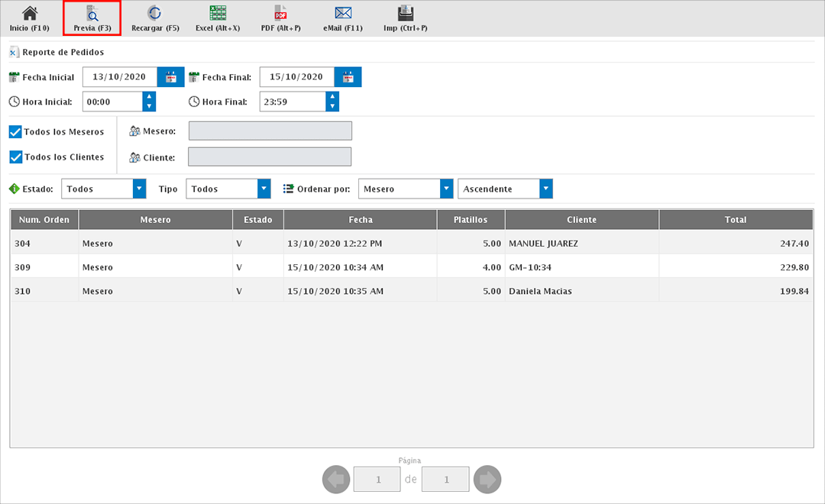Open the Tipo dropdown list

pyautogui.click(x=264, y=189)
